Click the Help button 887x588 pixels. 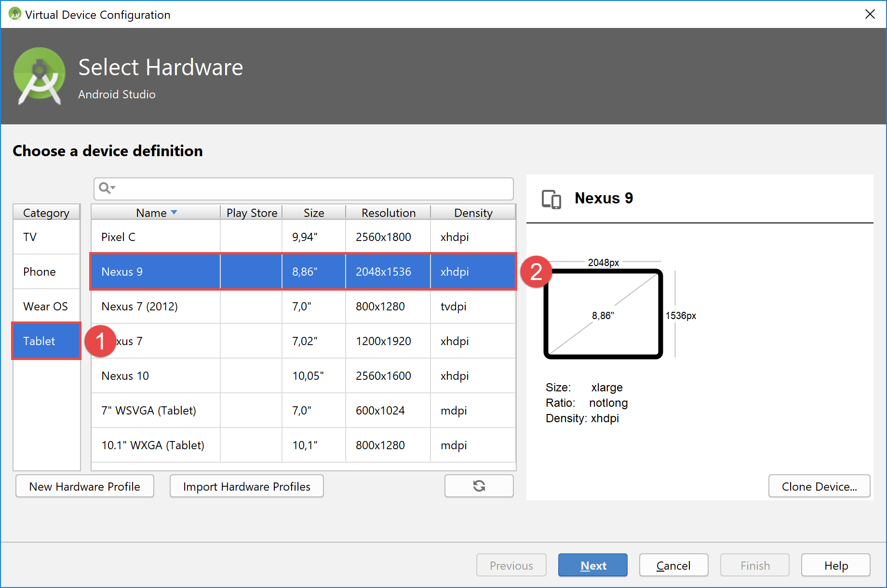pyautogui.click(x=836, y=565)
